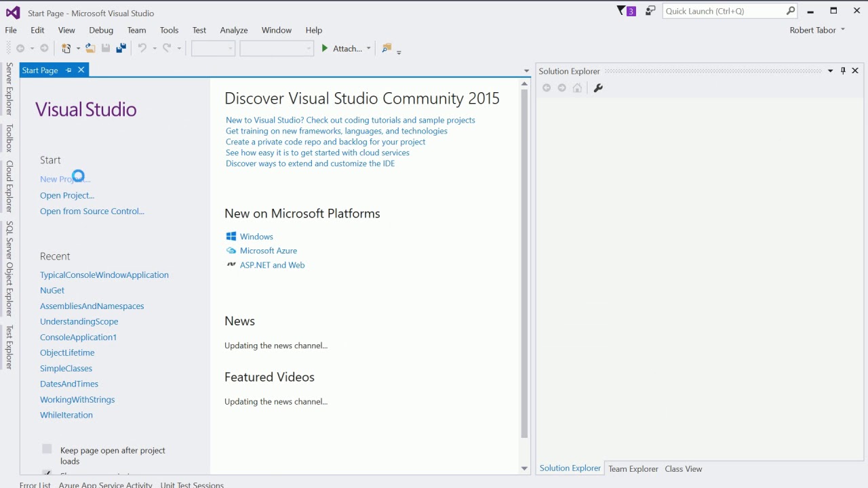Click the Find in Files toolbar icon

click(x=387, y=48)
